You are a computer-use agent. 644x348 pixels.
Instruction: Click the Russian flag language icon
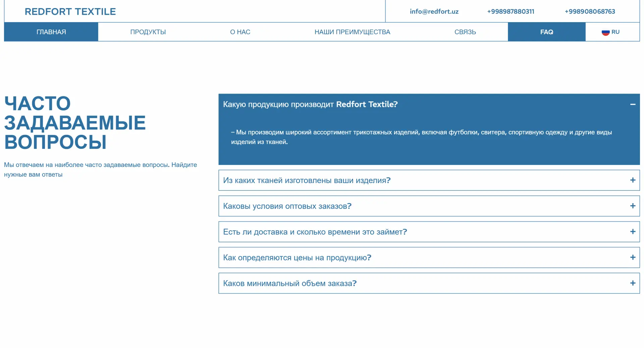pyautogui.click(x=605, y=32)
